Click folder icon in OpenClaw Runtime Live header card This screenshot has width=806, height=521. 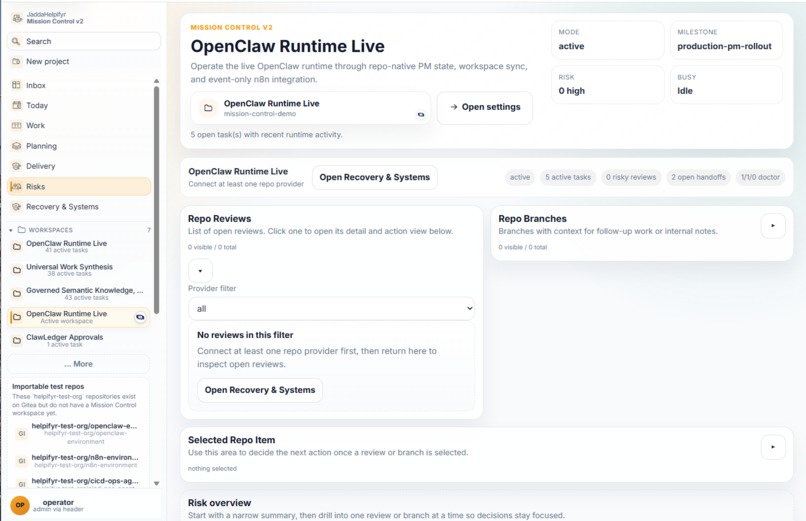[208, 108]
